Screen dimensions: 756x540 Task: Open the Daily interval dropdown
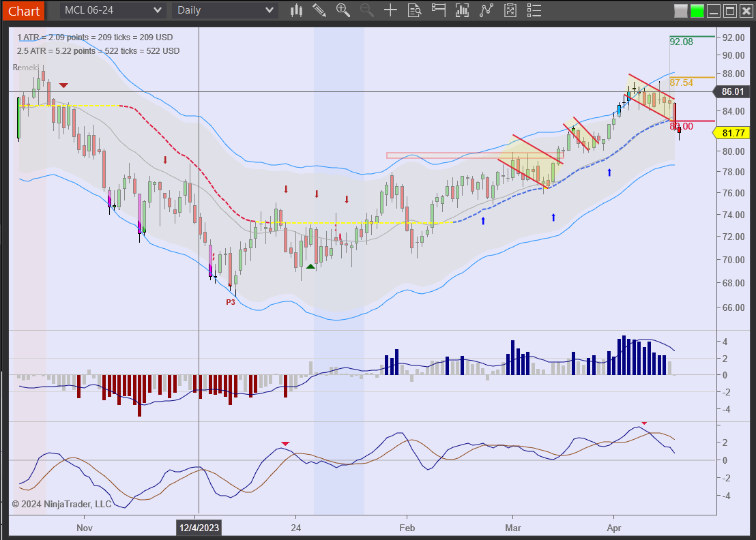tap(224, 10)
